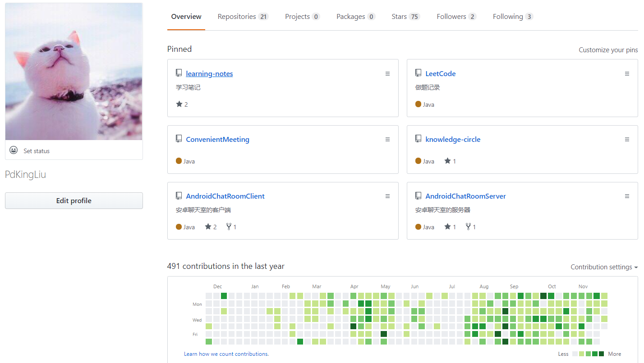Open forks of AndroidChatRoomClient via fork icon
This screenshot has width=644, height=363.
tap(229, 227)
